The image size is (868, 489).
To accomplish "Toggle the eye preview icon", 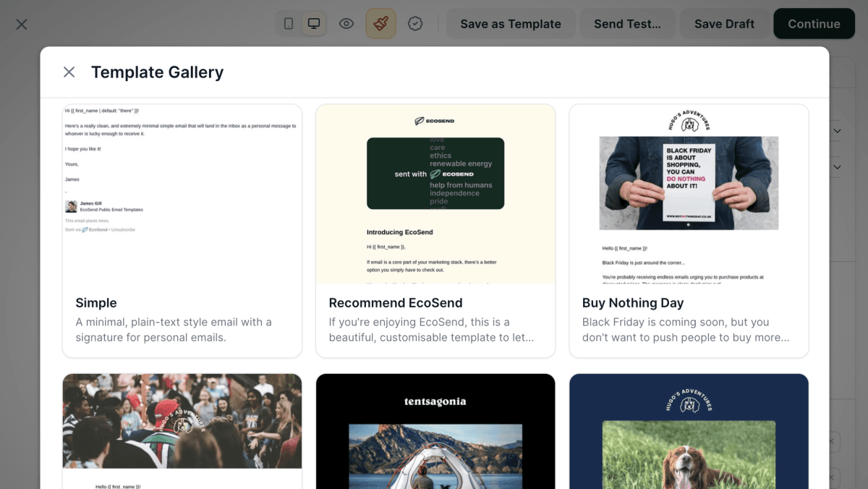I will pos(346,24).
